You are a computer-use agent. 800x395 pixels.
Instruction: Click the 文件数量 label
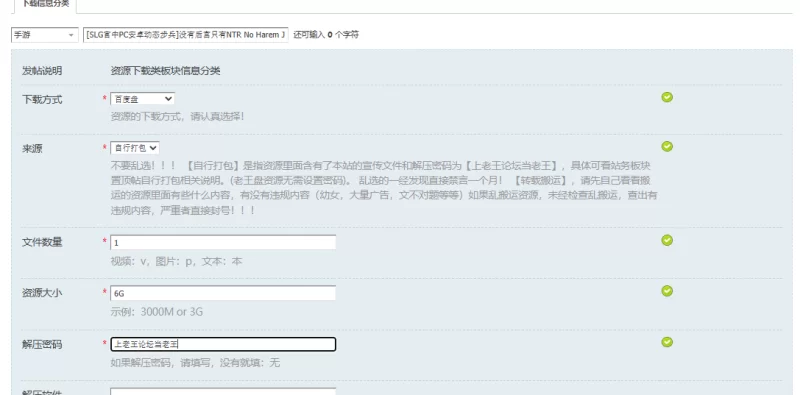point(42,242)
